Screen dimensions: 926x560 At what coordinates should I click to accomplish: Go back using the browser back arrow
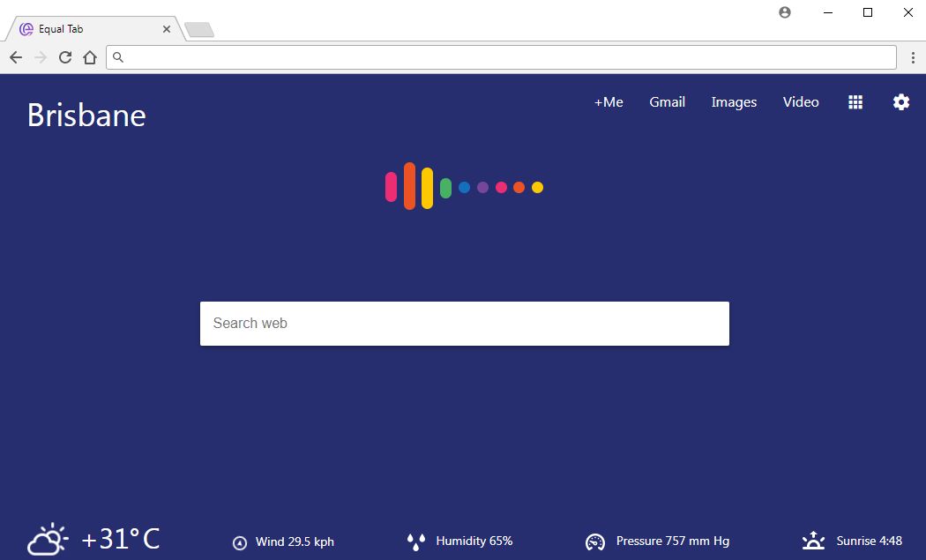[16, 57]
